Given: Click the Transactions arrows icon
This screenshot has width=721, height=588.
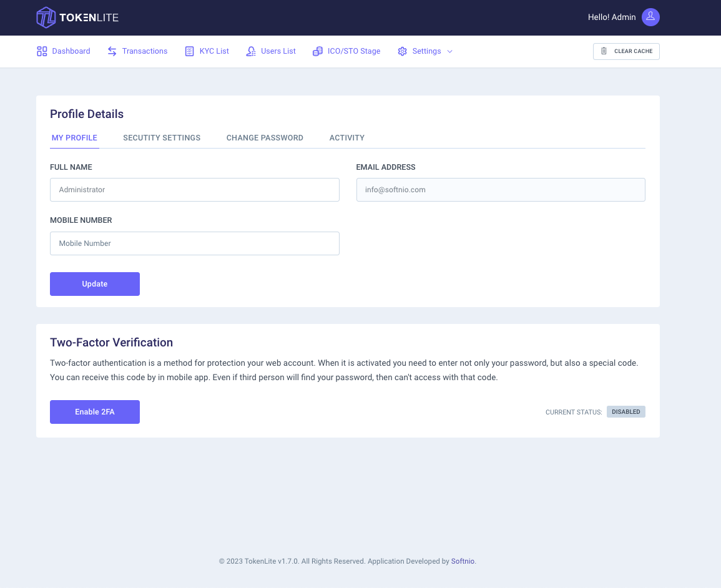Looking at the screenshot, I should 112,51.
